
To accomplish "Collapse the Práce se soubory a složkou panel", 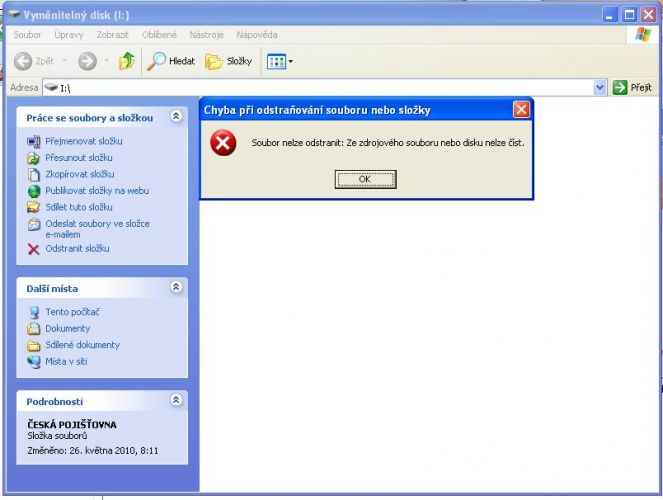I will [176, 116].
